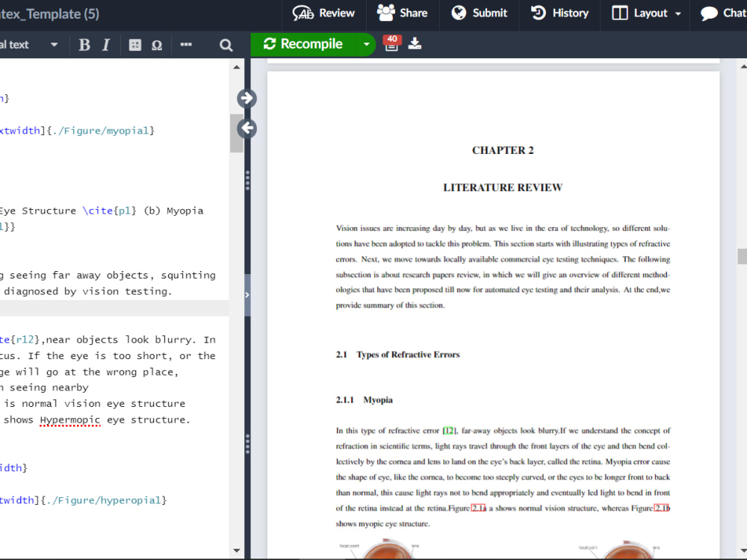Collapse the panel using the left arrow toggle
The image size is (747, 560).
coord(247,128)
